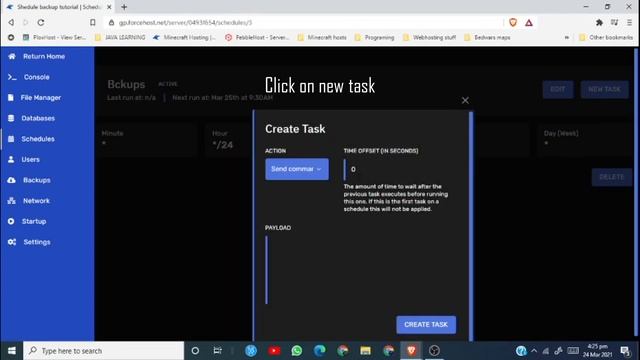
Task: Open YouTube icon on the taskbar
Action: [x=274, y=351]
